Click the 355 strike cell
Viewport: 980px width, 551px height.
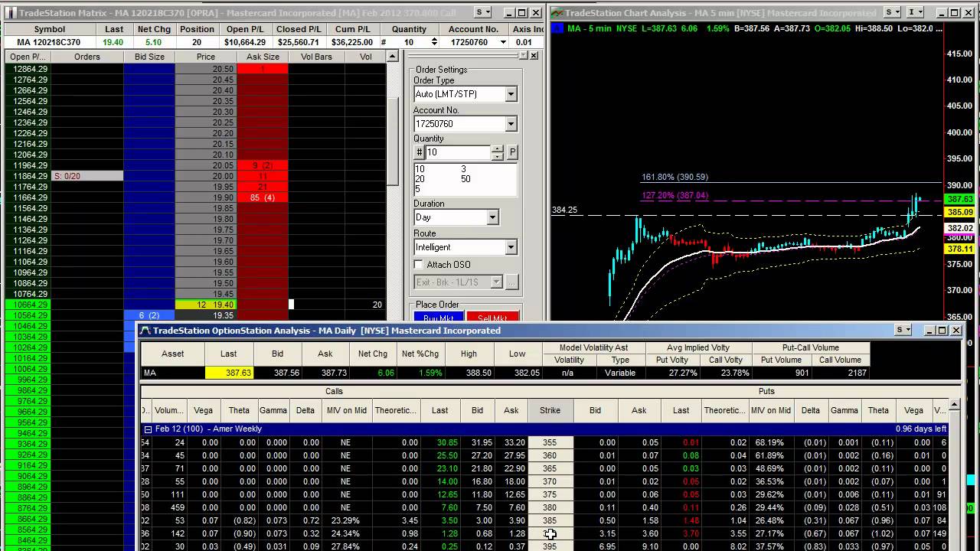[x=550, y=442]
